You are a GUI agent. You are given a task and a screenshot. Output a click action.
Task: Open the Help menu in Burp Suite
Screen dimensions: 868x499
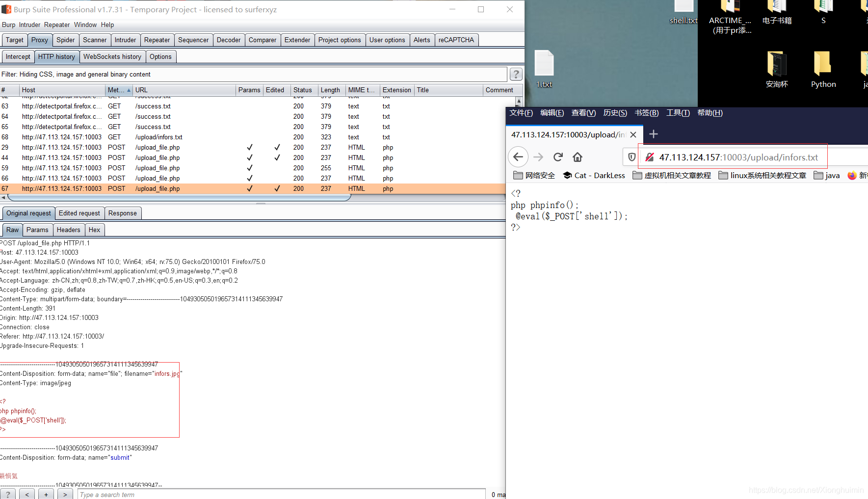click(107, 25)
